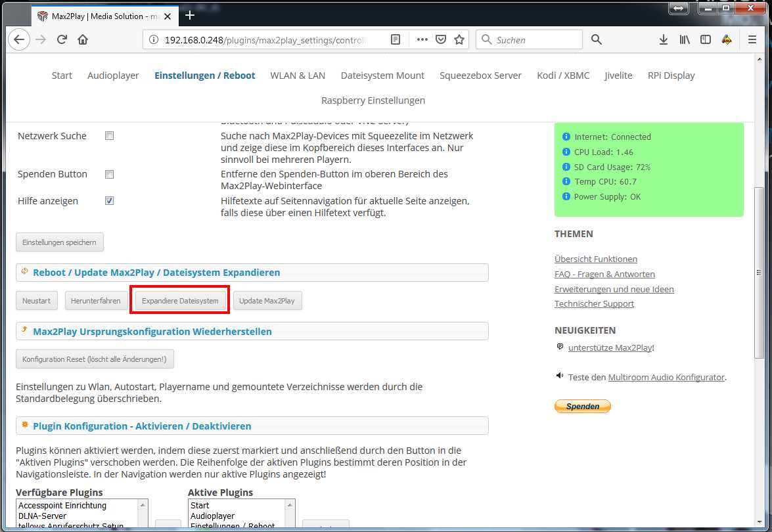Save page to Pocket icon
Screen dimensions: 772x532
(441, 39)
